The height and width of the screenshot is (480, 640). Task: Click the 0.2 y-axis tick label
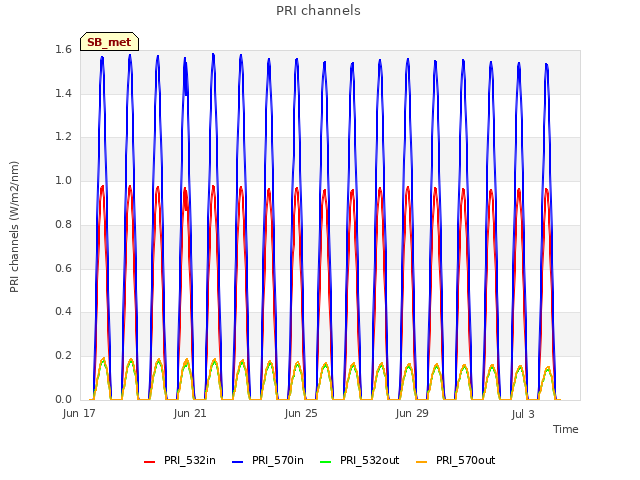[x=63, y=356]
